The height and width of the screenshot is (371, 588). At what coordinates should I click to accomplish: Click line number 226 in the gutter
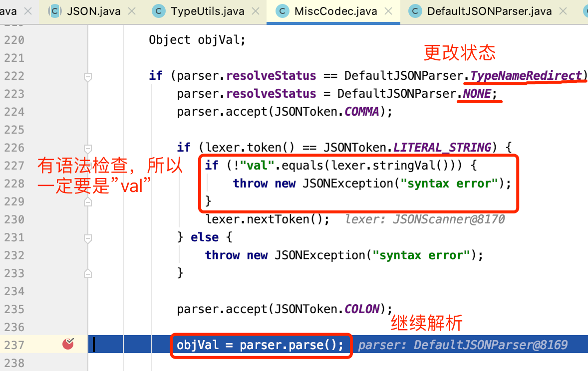click(14, 148)
